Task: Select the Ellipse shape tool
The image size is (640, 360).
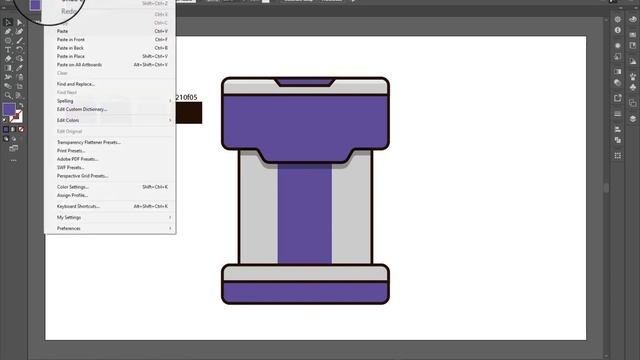Action: click(8, 40)
